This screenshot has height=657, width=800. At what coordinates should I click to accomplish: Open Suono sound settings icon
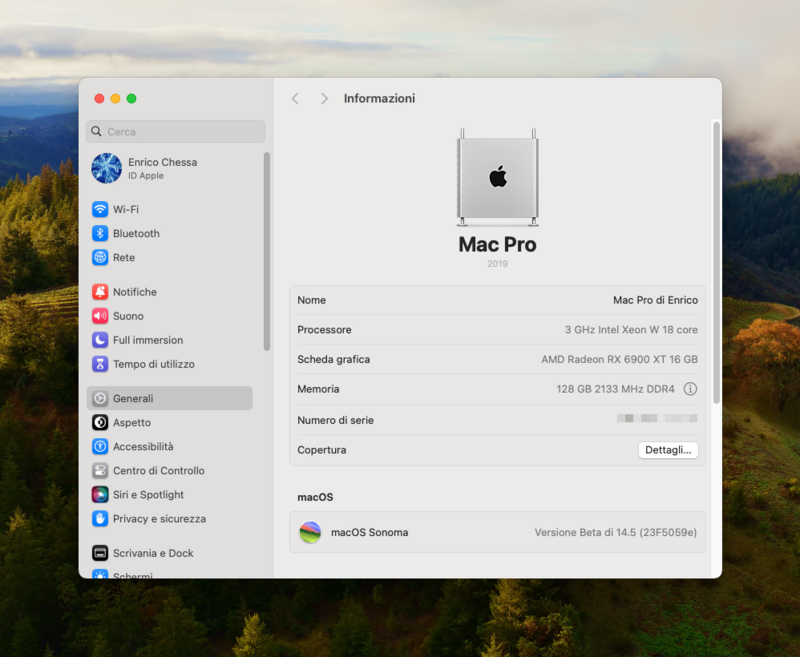[x=100, y=316]
